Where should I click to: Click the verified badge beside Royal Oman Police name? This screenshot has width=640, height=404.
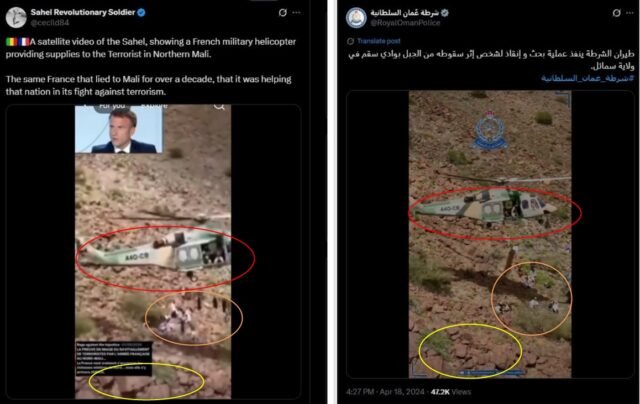point(445,13)
